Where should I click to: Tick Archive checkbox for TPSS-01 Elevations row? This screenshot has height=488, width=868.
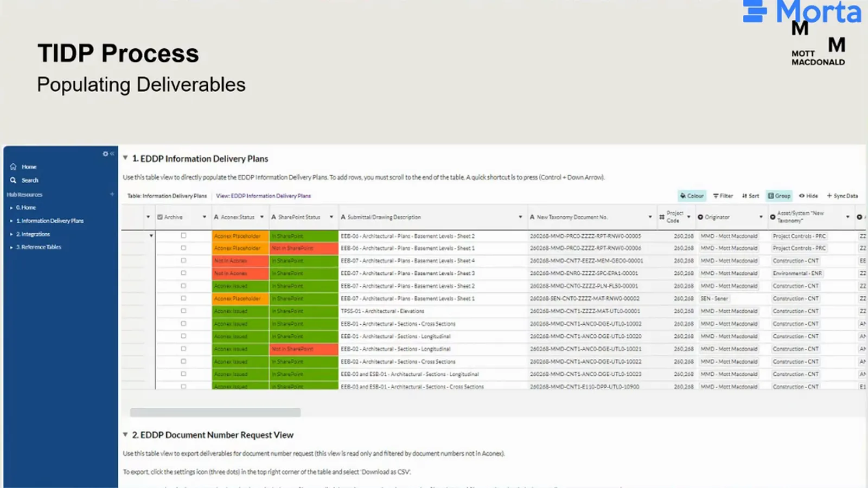coord(183,311)
